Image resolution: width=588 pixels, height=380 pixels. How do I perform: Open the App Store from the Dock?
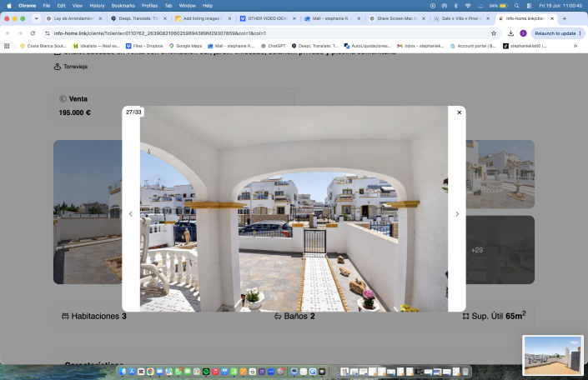tap(132, 372)
